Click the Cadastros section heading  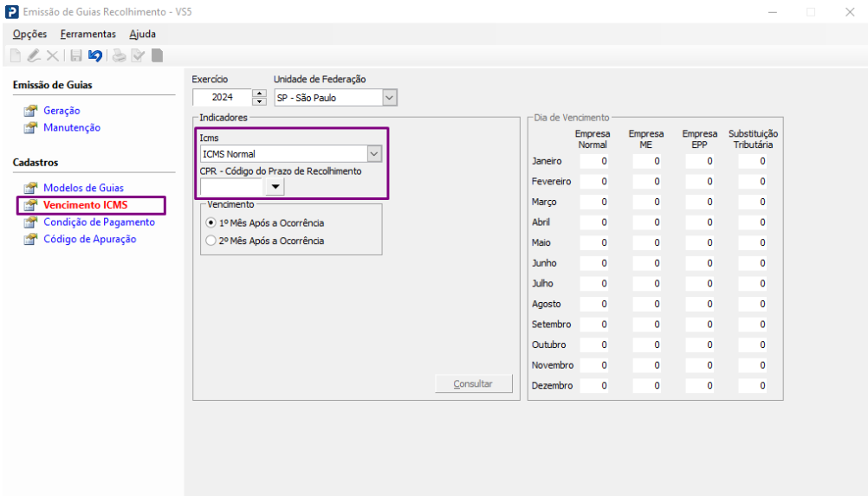tap(36, 163)
